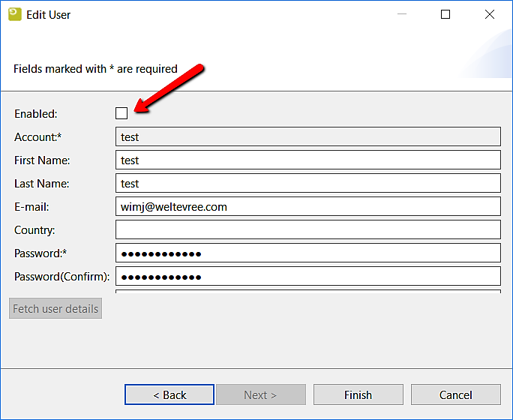The height and width of the screenshot is (420, 513).
Task: Click the "Fields marked with * are required" header
Action: point(95,69)
